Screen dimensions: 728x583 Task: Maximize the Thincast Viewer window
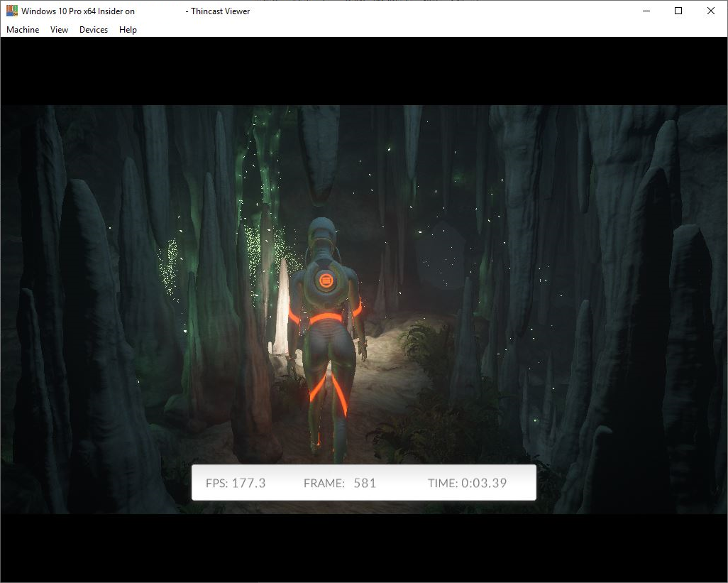pos(678,11)
